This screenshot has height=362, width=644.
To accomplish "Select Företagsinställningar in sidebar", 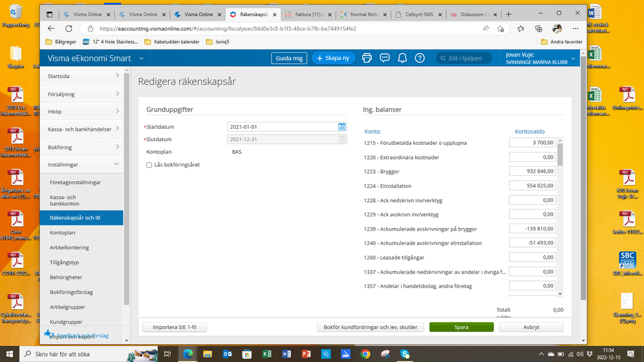I will (x=75, y=182).
